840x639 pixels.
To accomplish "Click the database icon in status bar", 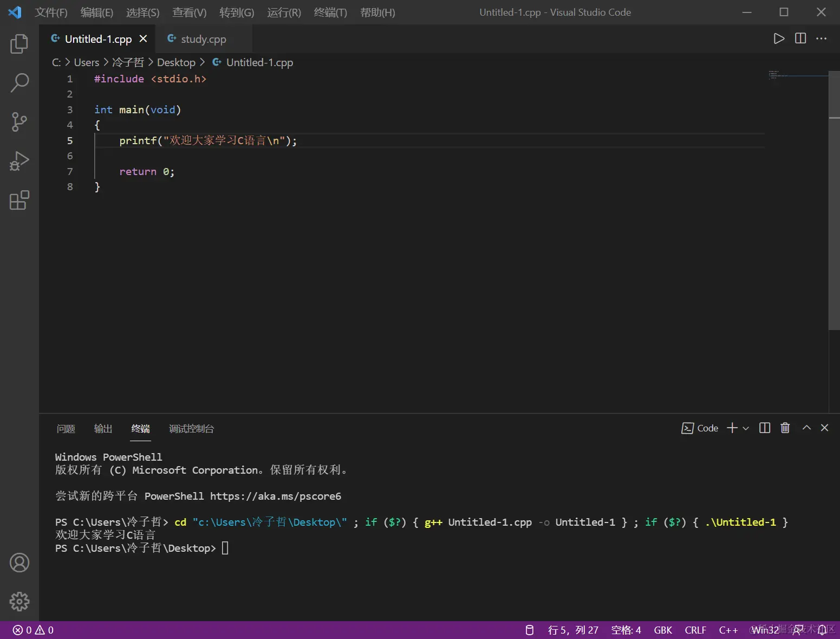I will (530, 630).
